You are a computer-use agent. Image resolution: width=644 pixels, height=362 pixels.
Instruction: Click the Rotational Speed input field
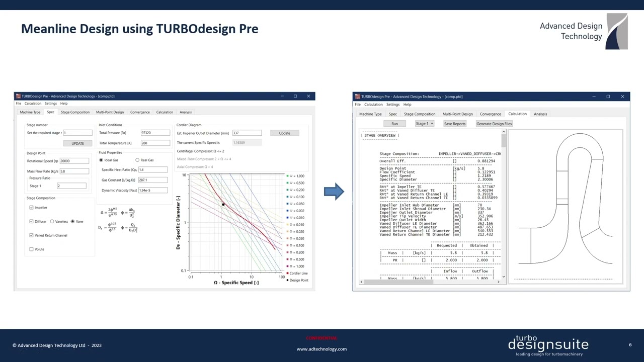tap(74, 161)
